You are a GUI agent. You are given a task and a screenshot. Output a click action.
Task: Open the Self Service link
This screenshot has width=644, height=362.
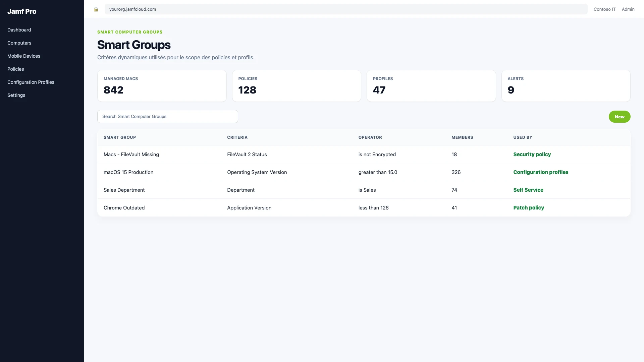528,190
